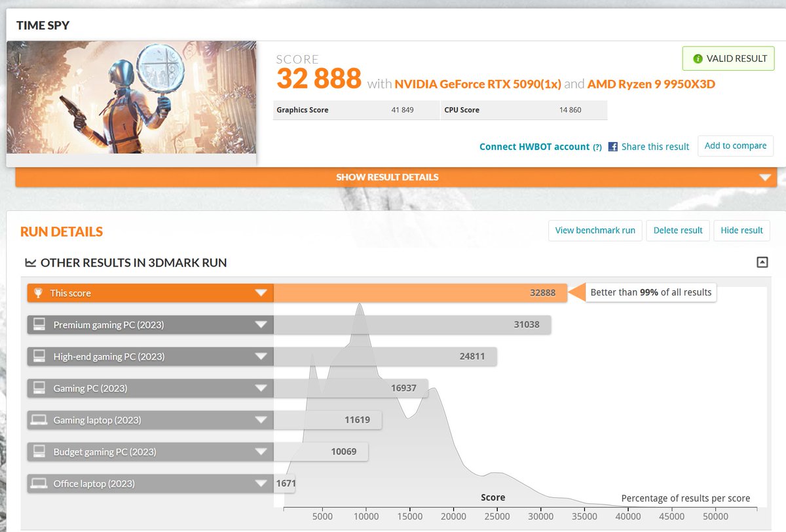The width and height of the screenshot is (786, 532).
Task: Click the 31038 Premium gaming PC bar
Action: 412,324
